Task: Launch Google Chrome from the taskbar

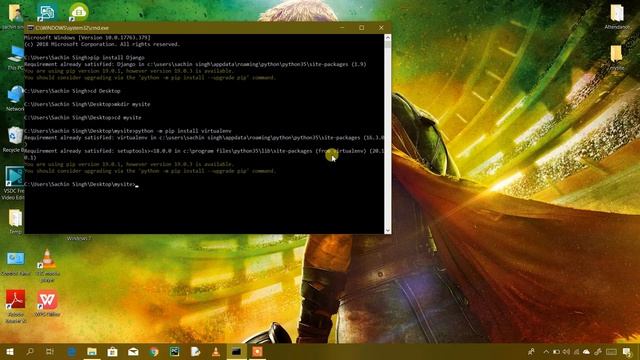Action: pos(154,351)
